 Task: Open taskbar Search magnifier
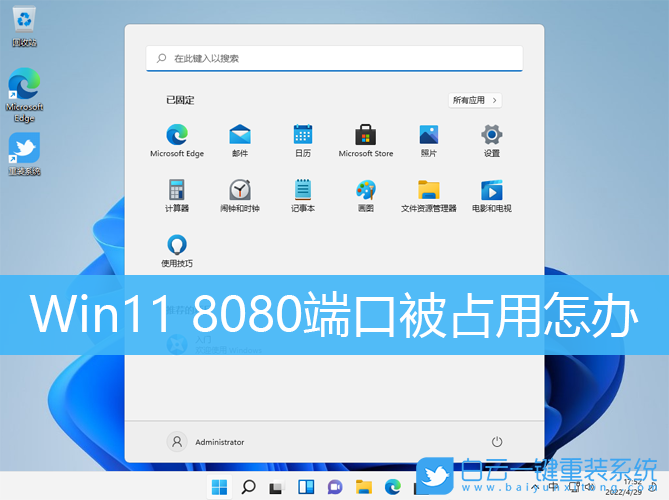pyautogui.click(x=248, y=487)
